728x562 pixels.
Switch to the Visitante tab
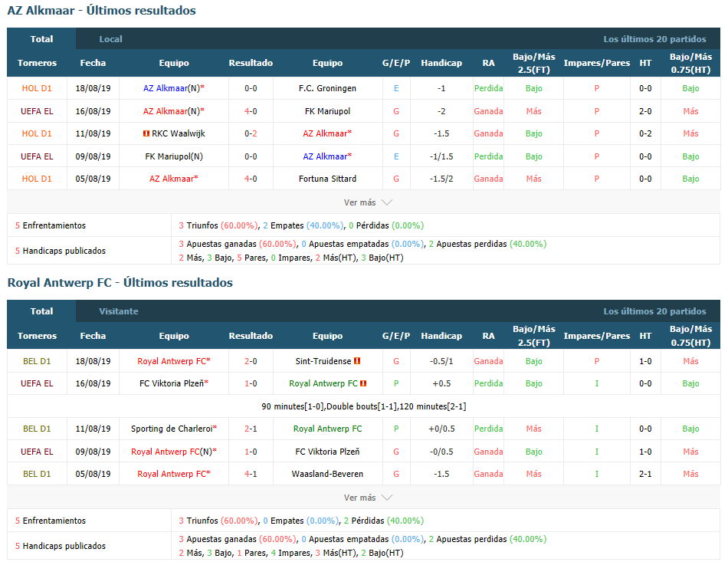click(118, 311)
